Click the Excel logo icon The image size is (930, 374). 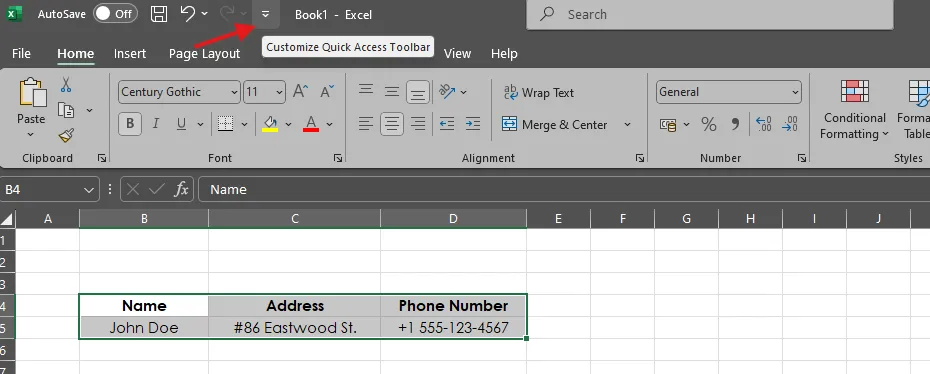click(x=14, y=14)
